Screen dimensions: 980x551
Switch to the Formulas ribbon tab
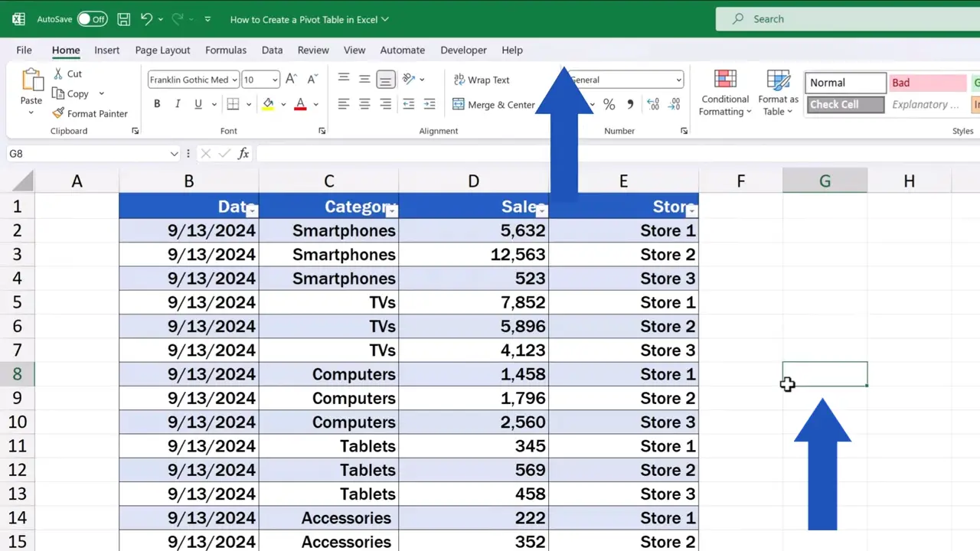click(226, 50)
